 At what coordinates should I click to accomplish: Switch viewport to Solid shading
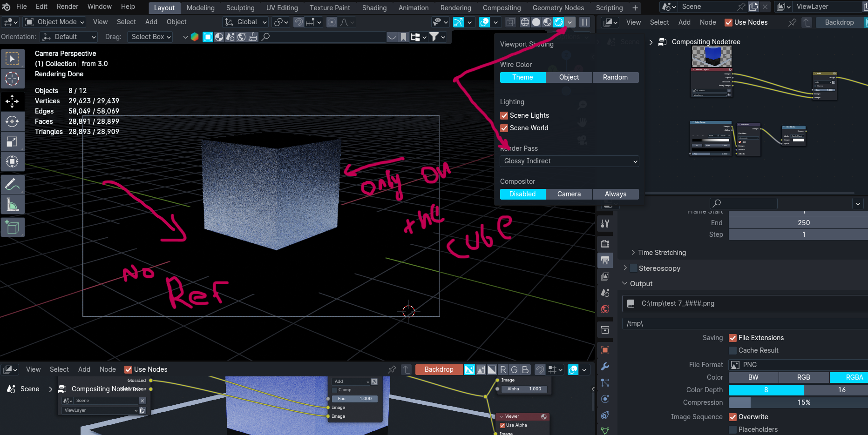pyautogui.click(x=536, y=22)
